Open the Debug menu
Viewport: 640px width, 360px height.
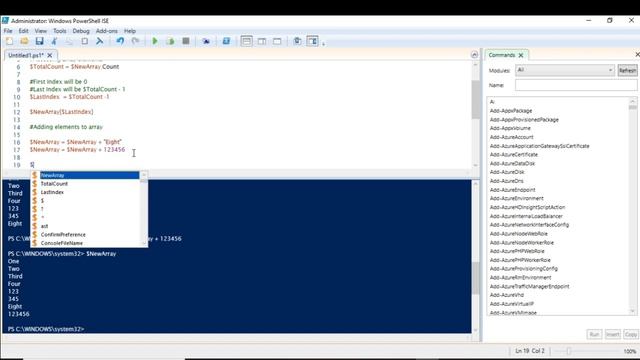pyautogui.click(x=81, y=31)
